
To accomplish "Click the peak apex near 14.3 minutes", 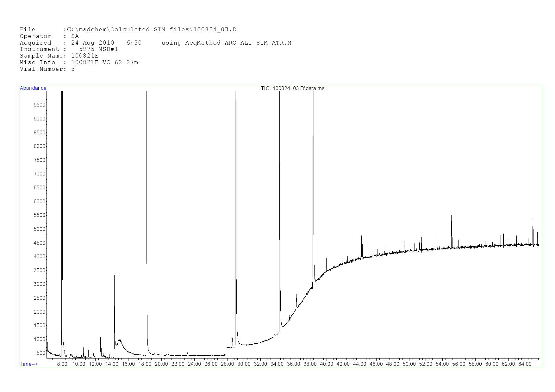I will pos(114,275).
